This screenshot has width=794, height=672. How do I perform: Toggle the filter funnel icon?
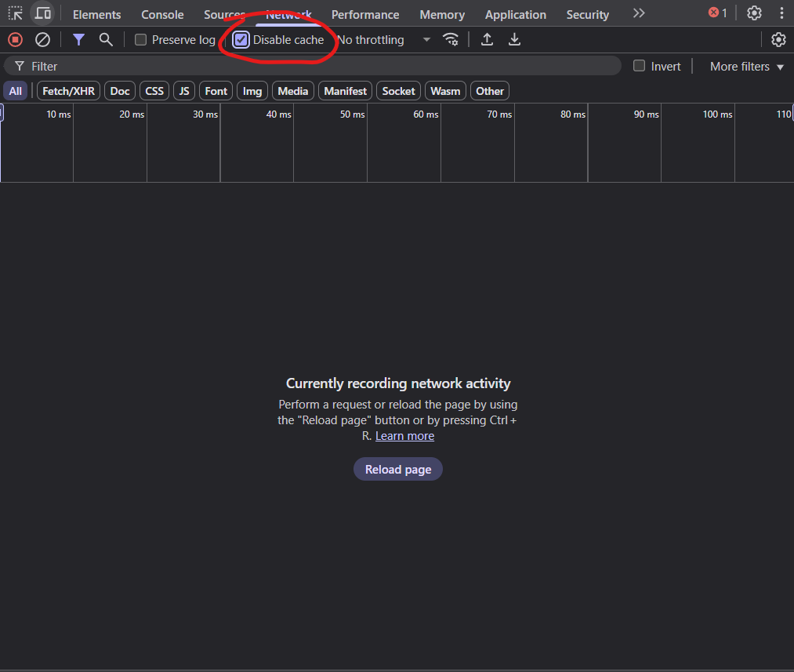point(78,39)
